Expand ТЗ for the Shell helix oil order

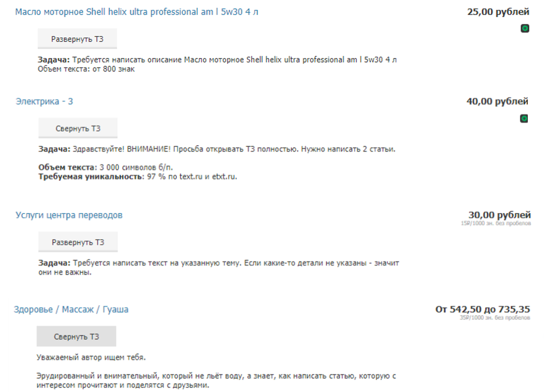tap(77, 39)
